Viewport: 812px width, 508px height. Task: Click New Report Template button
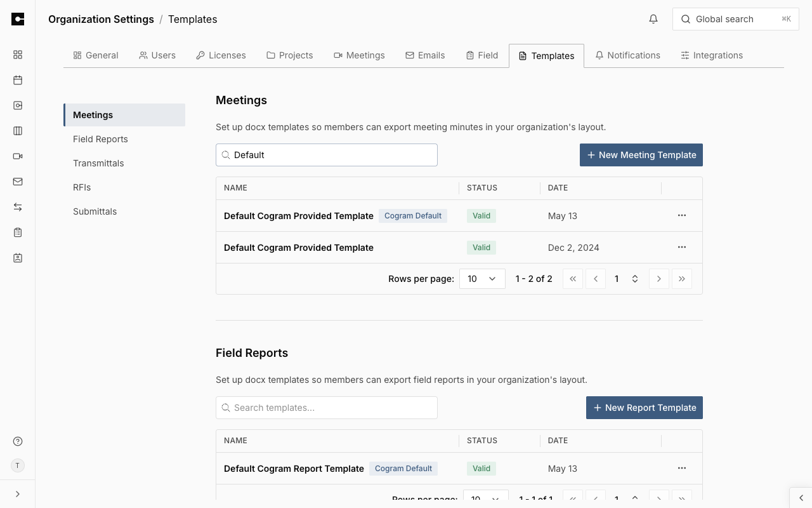pyautogui.click(x=645, y=408)
